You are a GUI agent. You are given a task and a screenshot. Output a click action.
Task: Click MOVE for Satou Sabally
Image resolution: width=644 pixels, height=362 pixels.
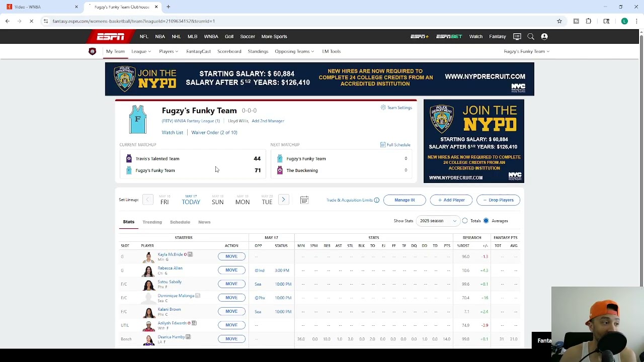(x=231, y=284)
